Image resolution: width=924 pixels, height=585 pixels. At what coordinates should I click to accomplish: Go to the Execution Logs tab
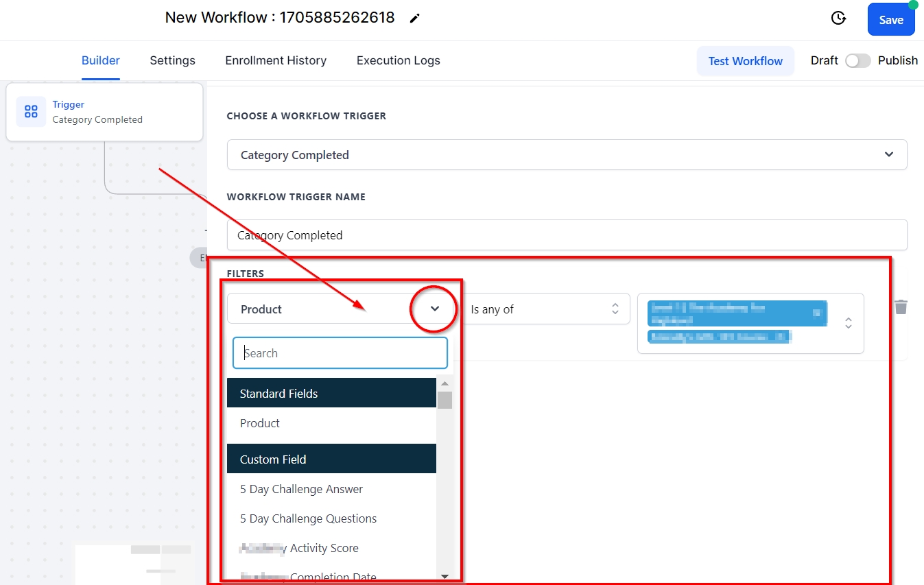398,60
